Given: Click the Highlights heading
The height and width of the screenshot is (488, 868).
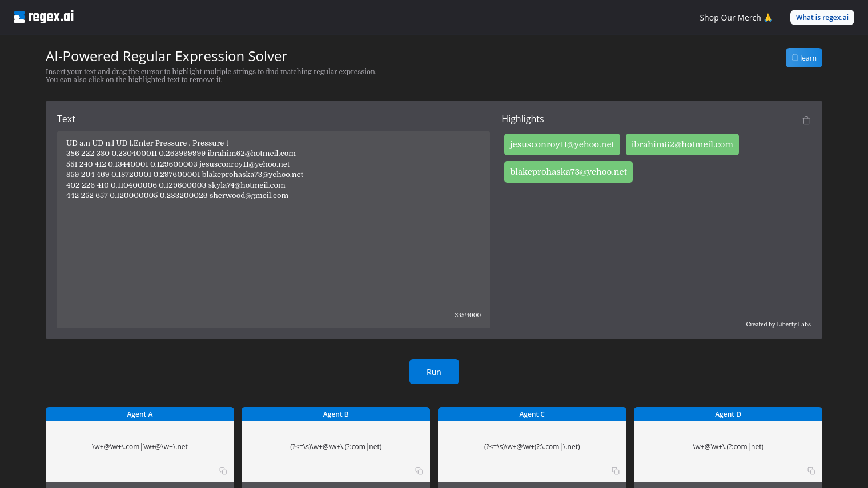Looking at the screenshot, I should (x=523, y=119).
